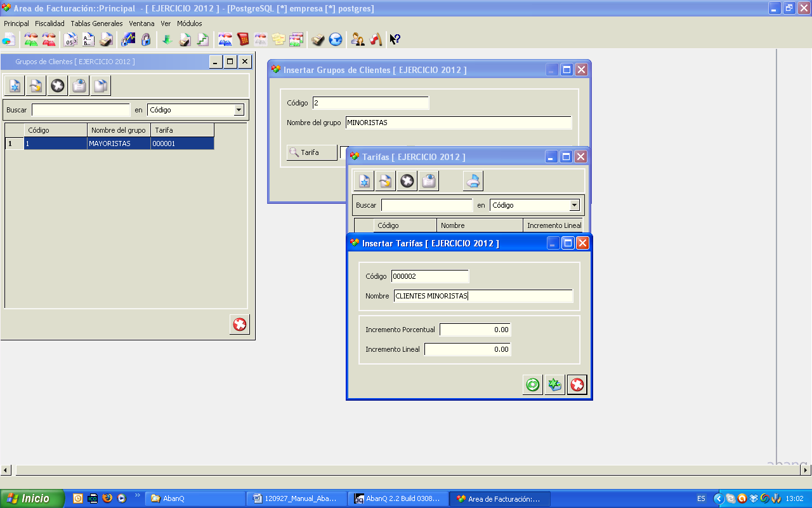Click the blue globe icon in main toolbar

point(336,39)
